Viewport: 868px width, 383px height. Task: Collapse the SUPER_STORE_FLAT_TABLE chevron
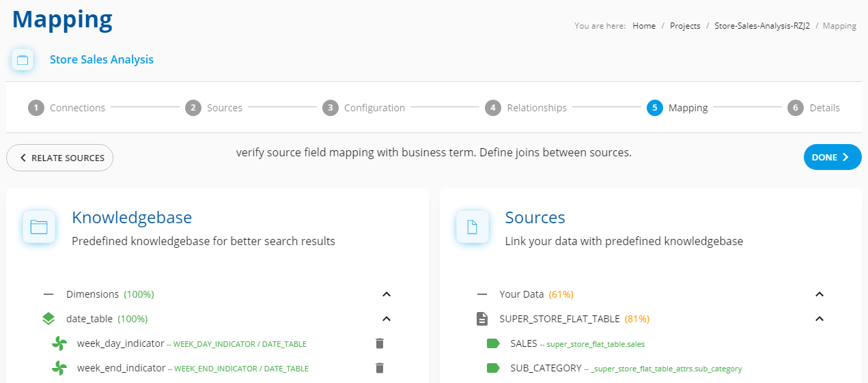tap(820, 319)
